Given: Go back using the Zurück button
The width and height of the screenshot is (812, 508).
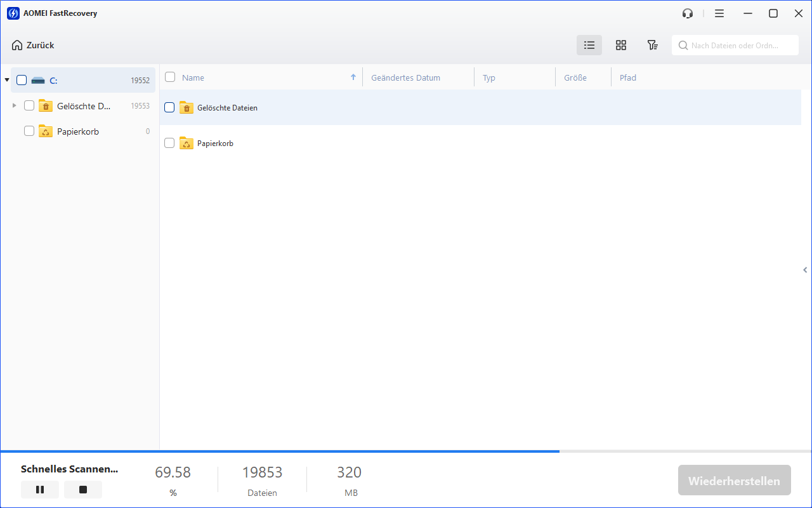Looking at the screenshot, I should [33, 45].
